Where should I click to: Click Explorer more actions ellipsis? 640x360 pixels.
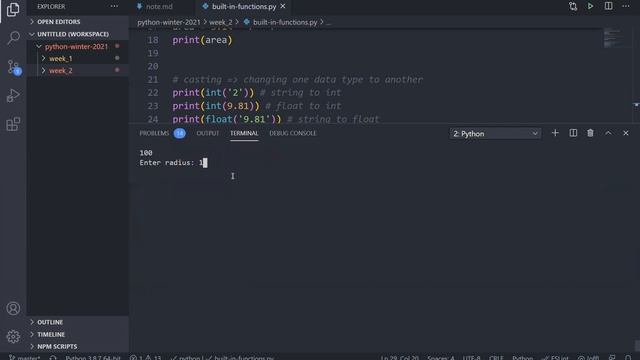pyautogui.click(x=114, y=7)
